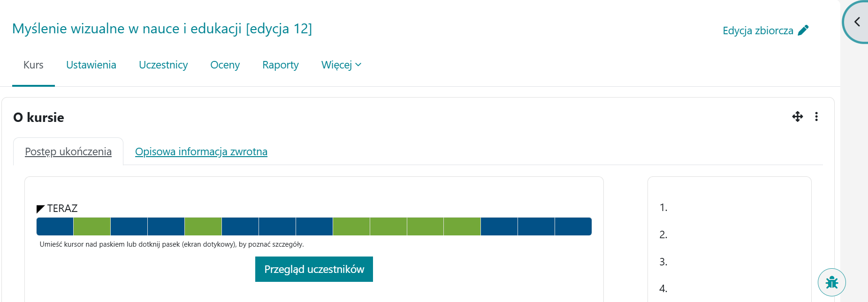Select the Raporty tab
868x302 pixels.
[x=280, y=65]
